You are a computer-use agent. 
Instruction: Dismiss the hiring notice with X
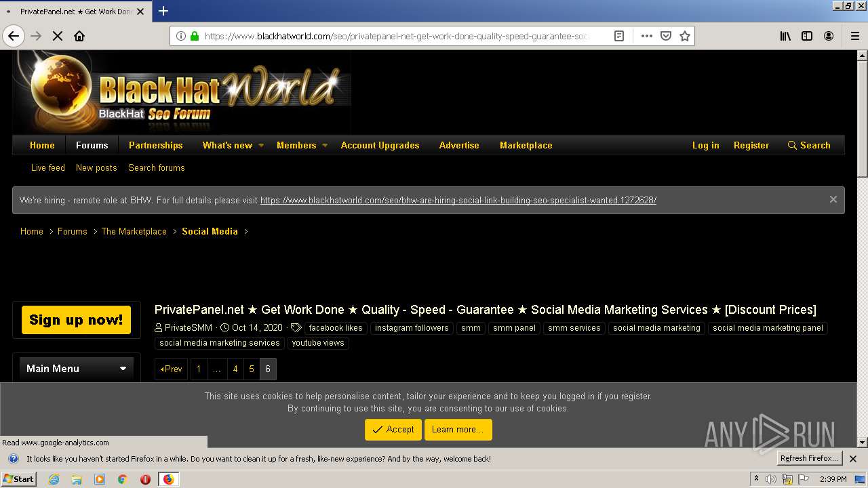(x=833, y=199)
